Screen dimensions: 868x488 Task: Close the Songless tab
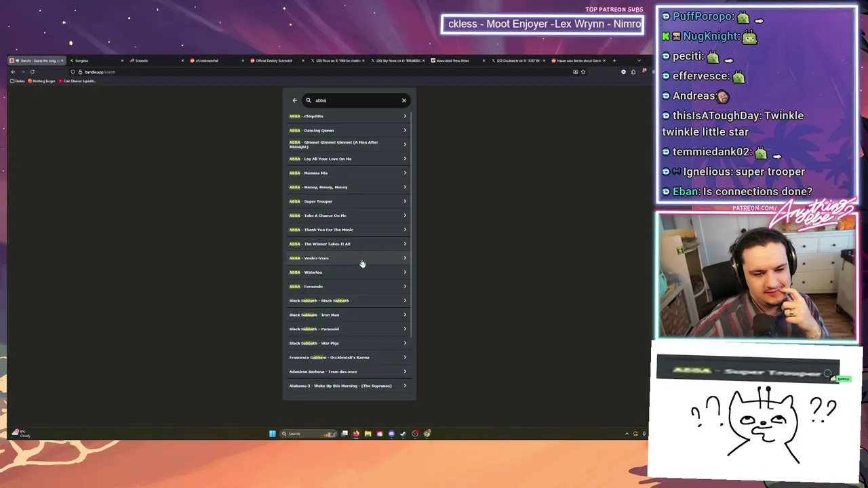click(x=122, y=60)
